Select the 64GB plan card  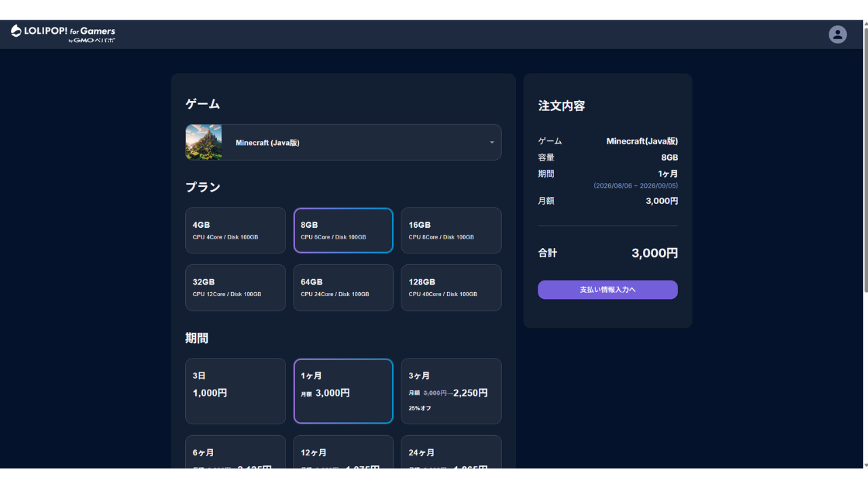pyautogui.click(x=343, y=287)
